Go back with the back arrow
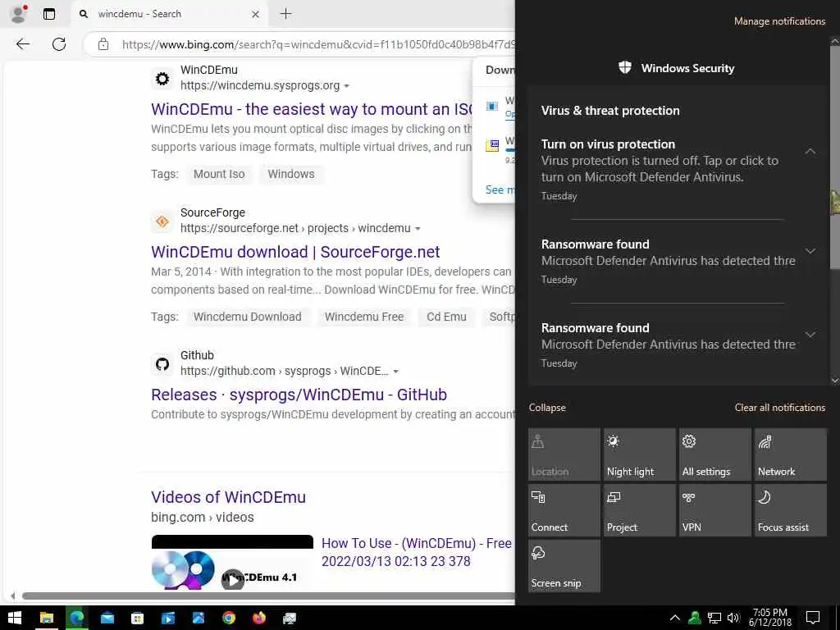 (x=22, y=44)
